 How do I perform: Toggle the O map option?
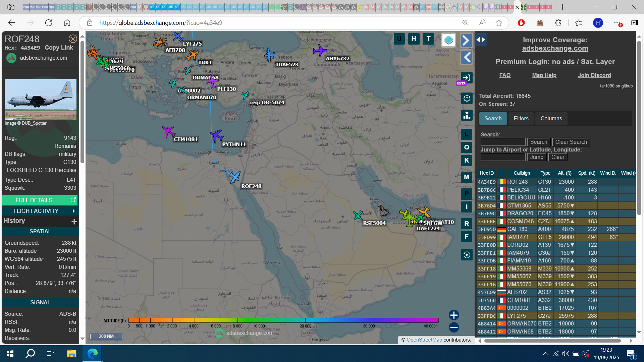coord(467,147)
